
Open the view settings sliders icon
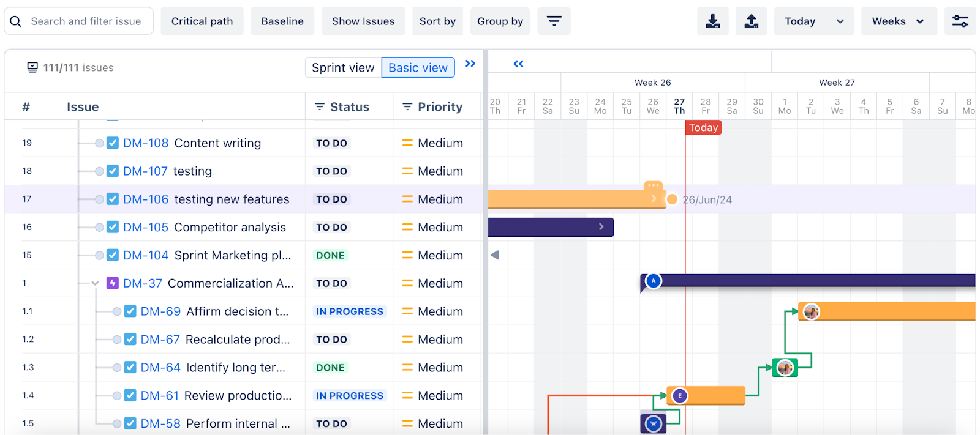click(x=960, y=21)
